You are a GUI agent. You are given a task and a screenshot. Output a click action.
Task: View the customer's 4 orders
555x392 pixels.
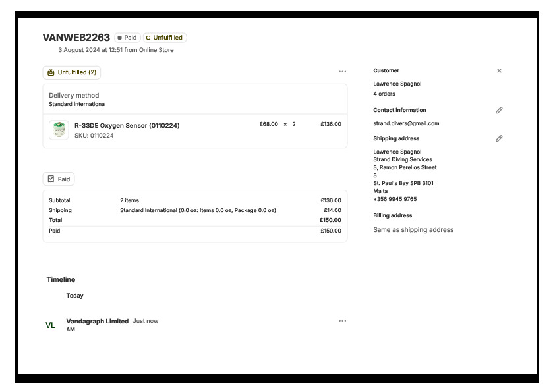pyautogui.click(x=384, y=94)
